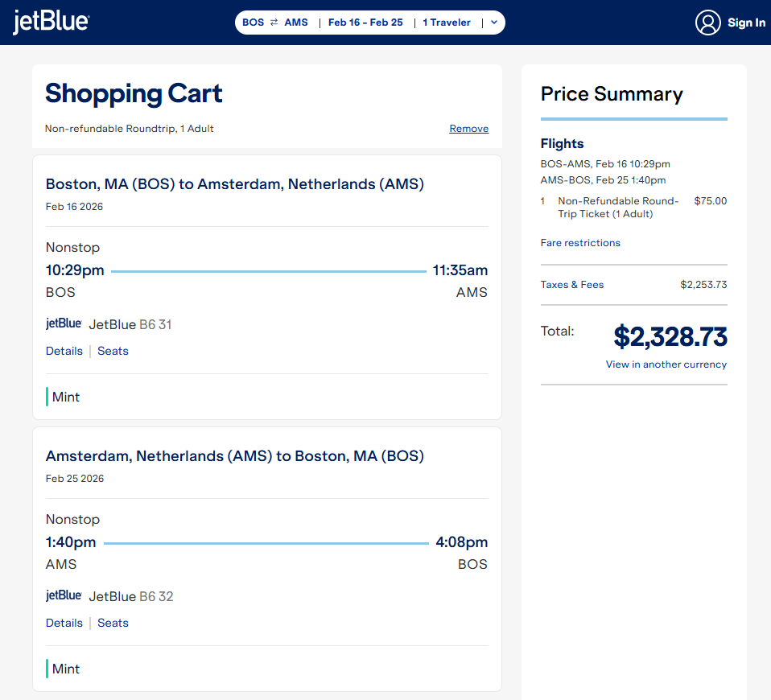The height and width of the screenshot is (700, 771).
Task: Click Flights subheading in Price Summary
Action: (562, 143)
